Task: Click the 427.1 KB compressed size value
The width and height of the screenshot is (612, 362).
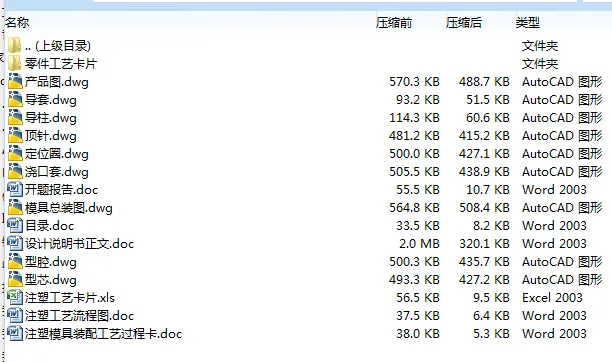Action: (484, 153)
